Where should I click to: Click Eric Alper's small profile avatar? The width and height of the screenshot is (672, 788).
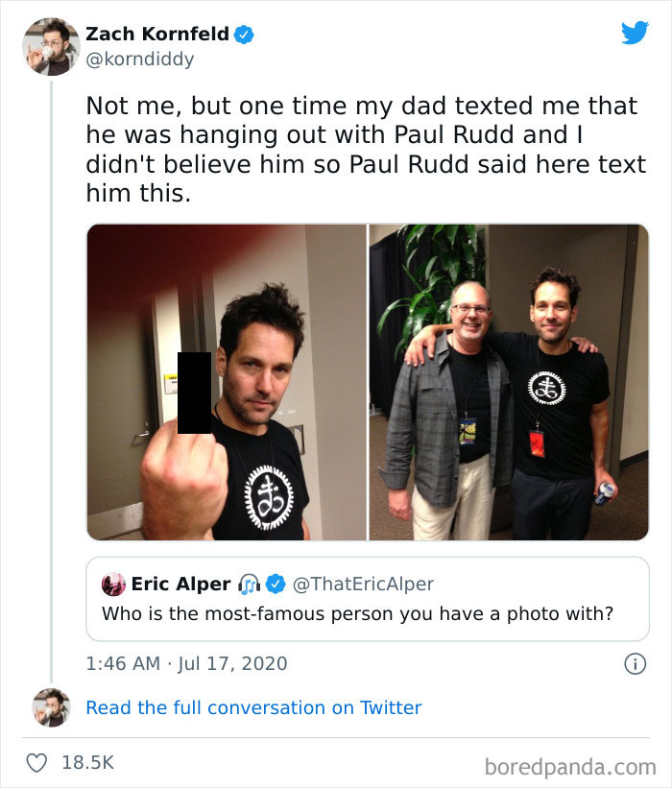click(114, 584)
